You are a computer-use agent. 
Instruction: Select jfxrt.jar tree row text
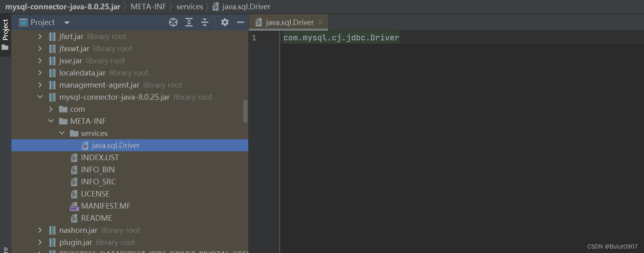coord(71,36)
